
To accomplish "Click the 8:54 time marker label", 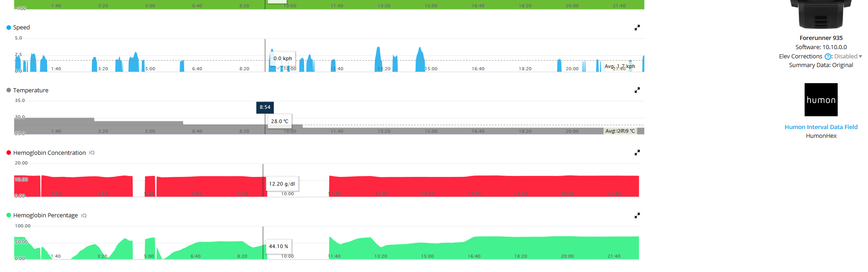I will (265, 108).
